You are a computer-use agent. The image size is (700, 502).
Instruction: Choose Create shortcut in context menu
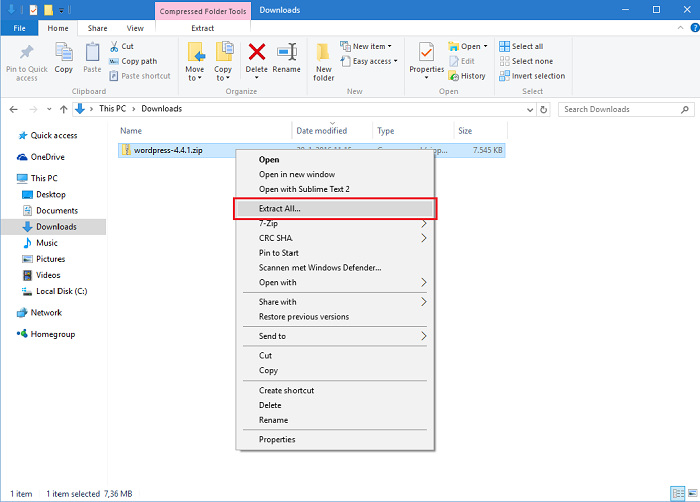click(x=335, y=390)
